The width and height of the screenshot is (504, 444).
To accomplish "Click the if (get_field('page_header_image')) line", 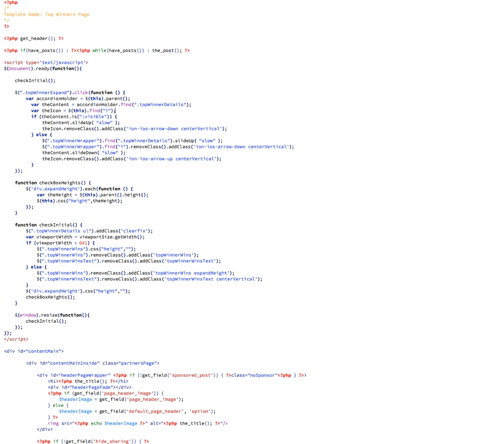I will pos(106,393).
